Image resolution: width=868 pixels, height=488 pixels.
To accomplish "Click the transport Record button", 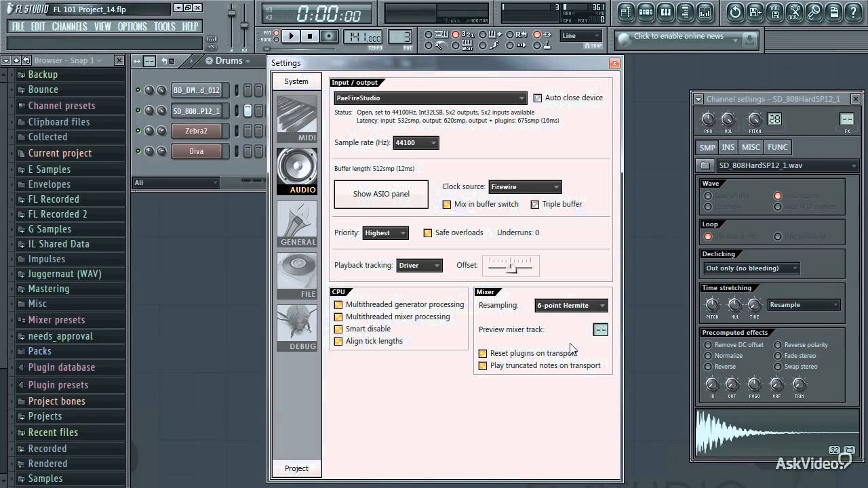I will coord(329,36).
